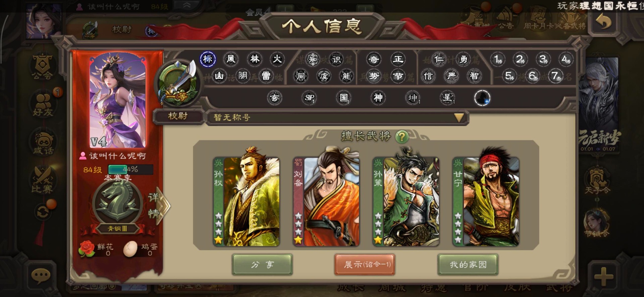Open the add-badge slot with plus
The height and width of the screenshot is (297, 644).
[x=482, y=98]
